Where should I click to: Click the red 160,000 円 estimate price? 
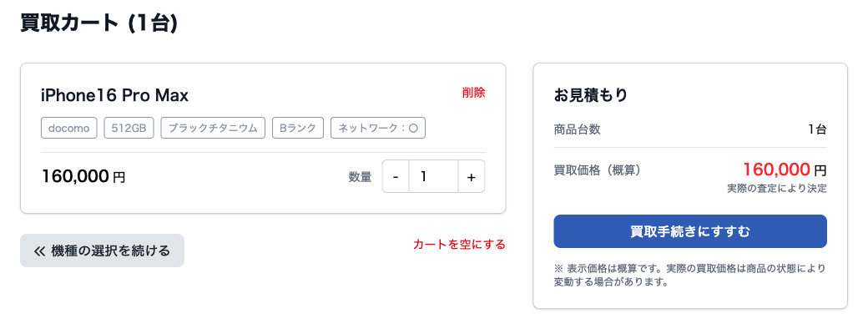(785, 169)
